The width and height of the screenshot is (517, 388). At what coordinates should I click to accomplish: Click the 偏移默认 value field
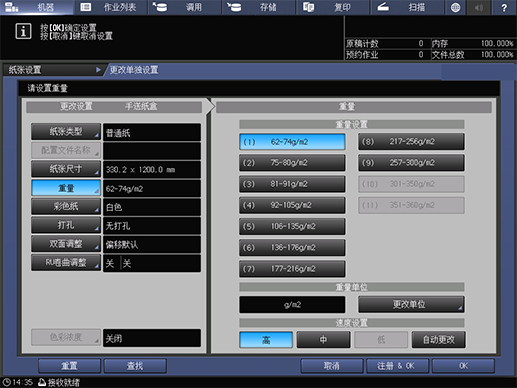point(152,245)
